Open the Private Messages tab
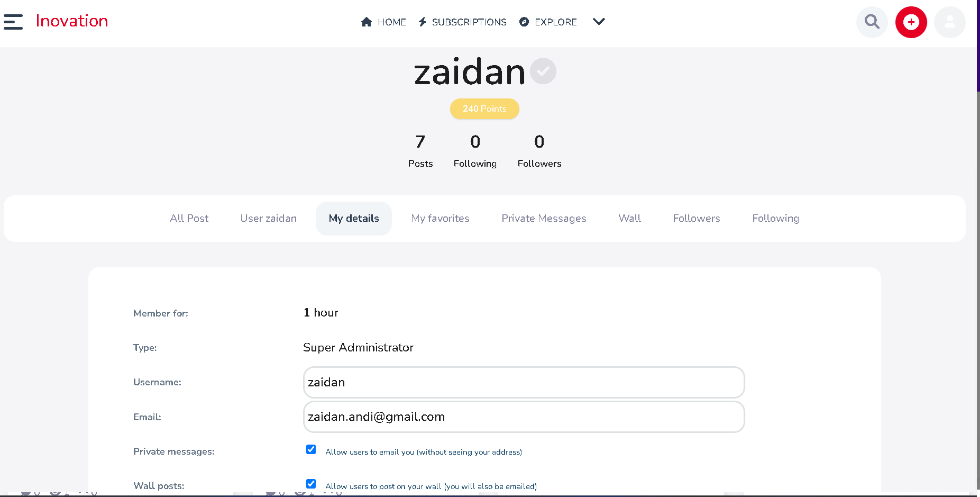 544,219
